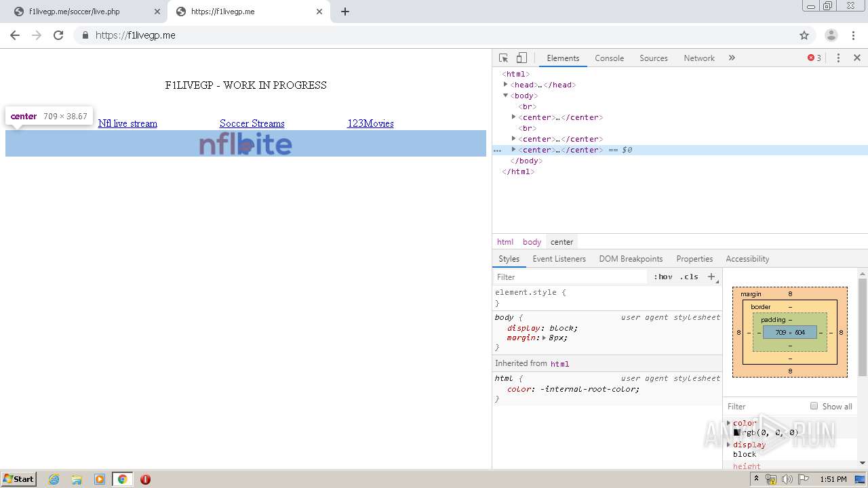Image resolution: width=868 pixels, height=488 pixels.
Task: Switch to the Network panel
Action: (x=699, y=58)
